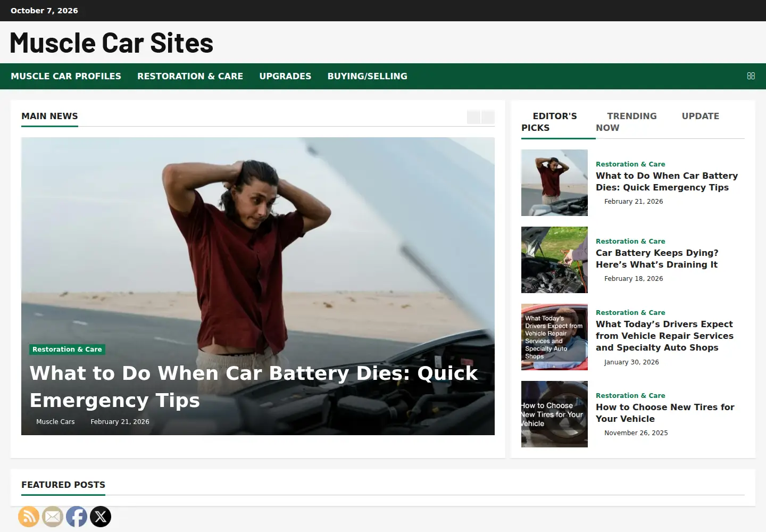Click thumbnail of man beside open car hood

coord(554,182)
